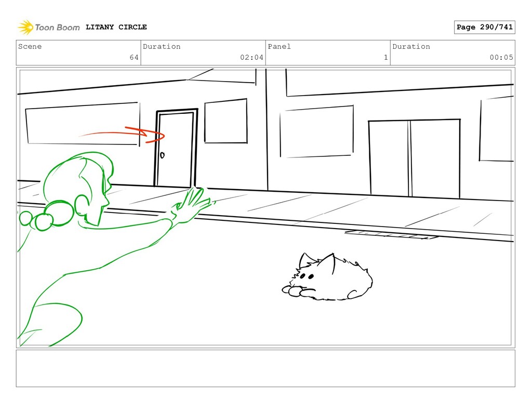Click the Toon Boom logo
Viewport: 532px width, 411px height.
(x=49, y=27)
